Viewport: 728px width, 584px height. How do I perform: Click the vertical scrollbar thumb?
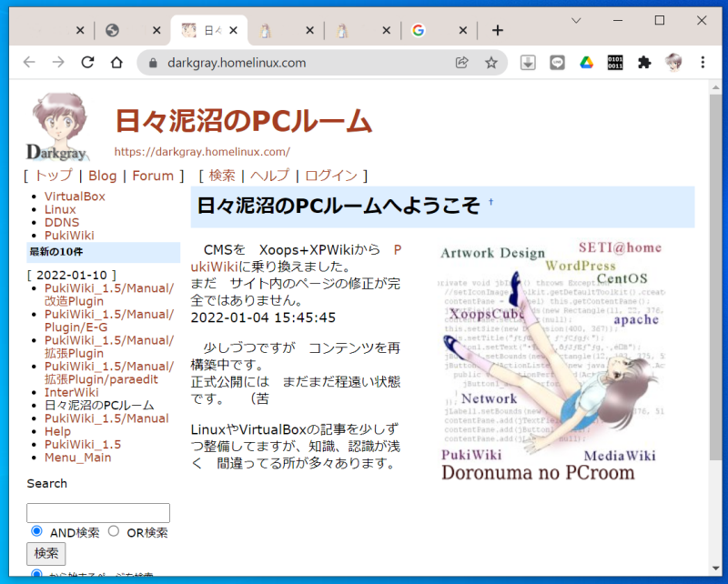[x=715, y=277]
